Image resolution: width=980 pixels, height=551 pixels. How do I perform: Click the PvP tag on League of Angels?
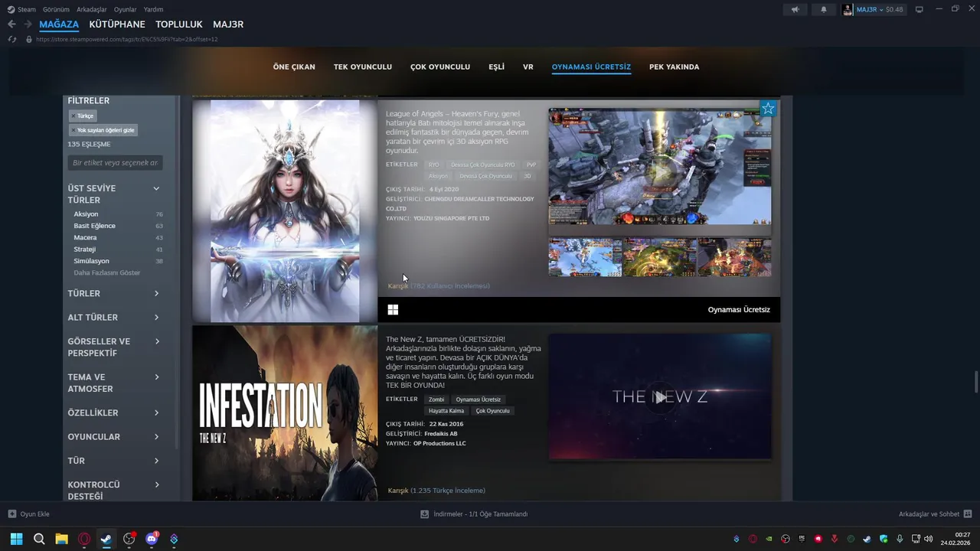click(x=531, y=165)
